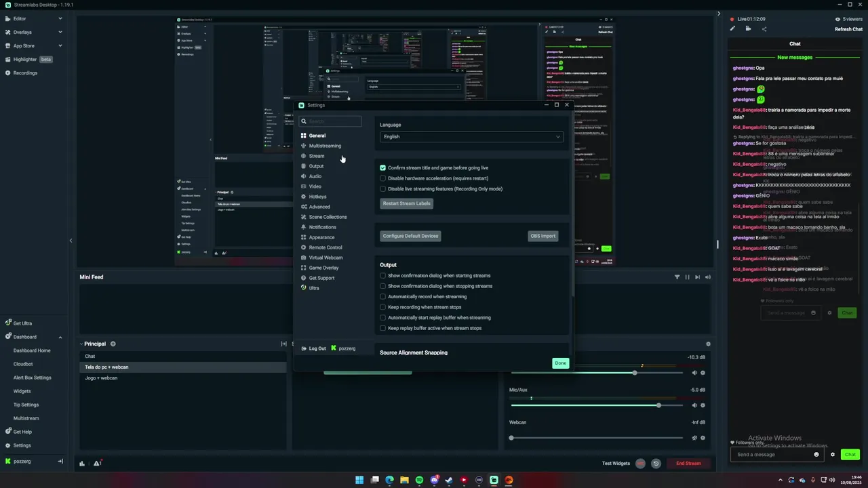Click the Done button in Settings
This screenshot has height=488, width=868.
(x=560, y=363)
